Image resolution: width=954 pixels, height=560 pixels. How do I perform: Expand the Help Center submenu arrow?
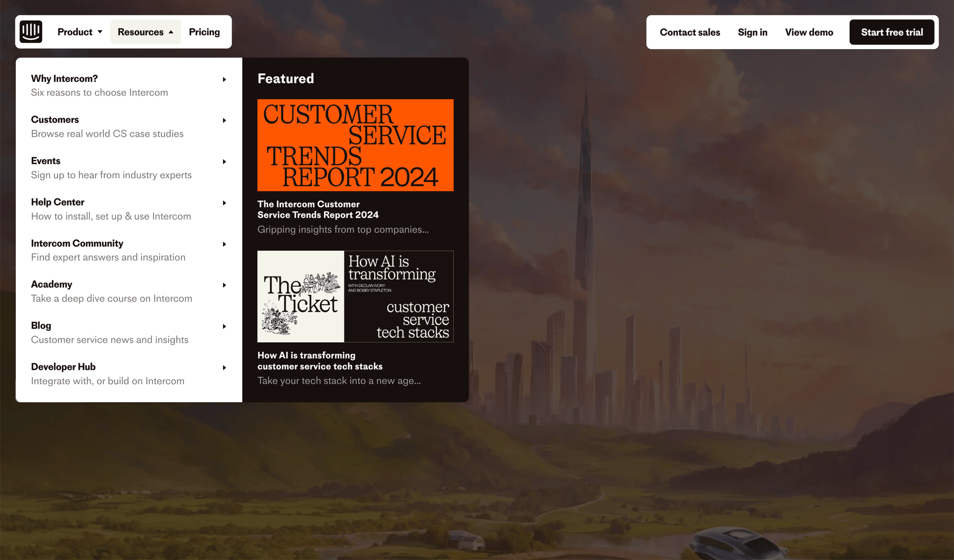click(224, 203)
